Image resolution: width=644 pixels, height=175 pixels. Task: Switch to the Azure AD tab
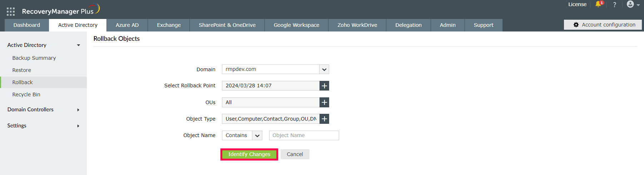(127, 25)
